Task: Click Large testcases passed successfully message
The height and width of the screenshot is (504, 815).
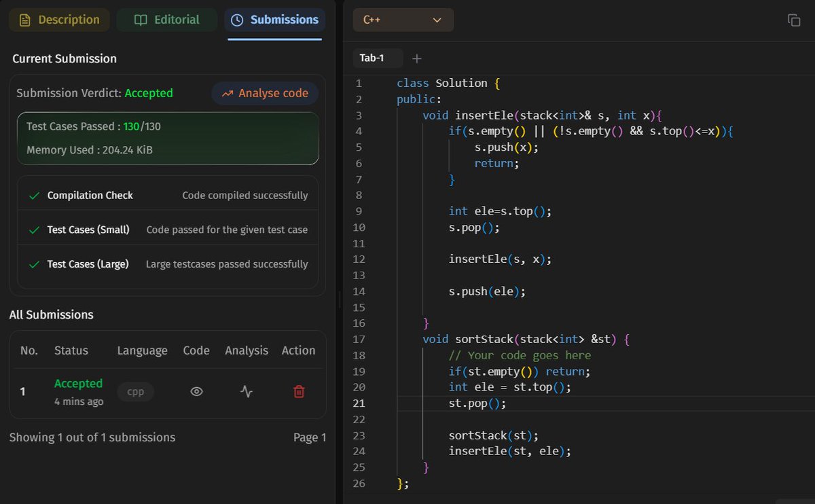Action: 227,264
